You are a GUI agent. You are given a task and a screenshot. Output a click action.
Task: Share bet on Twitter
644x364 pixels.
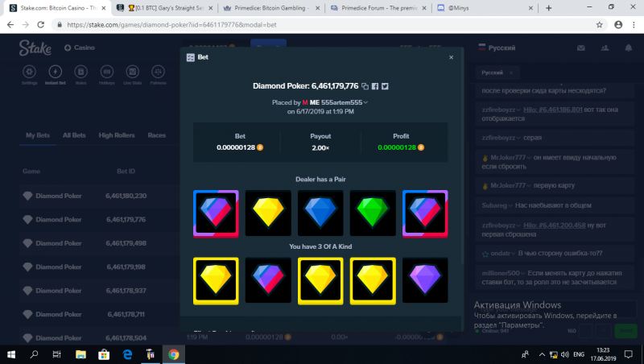click(385, 86)
